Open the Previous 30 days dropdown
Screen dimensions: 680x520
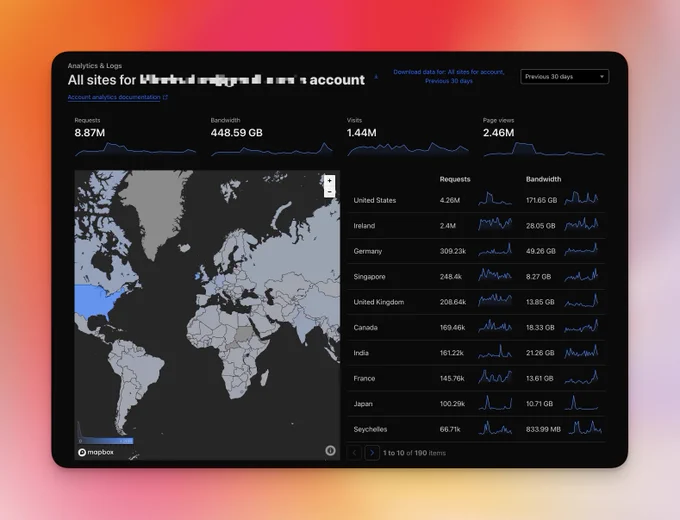(564, 77)
